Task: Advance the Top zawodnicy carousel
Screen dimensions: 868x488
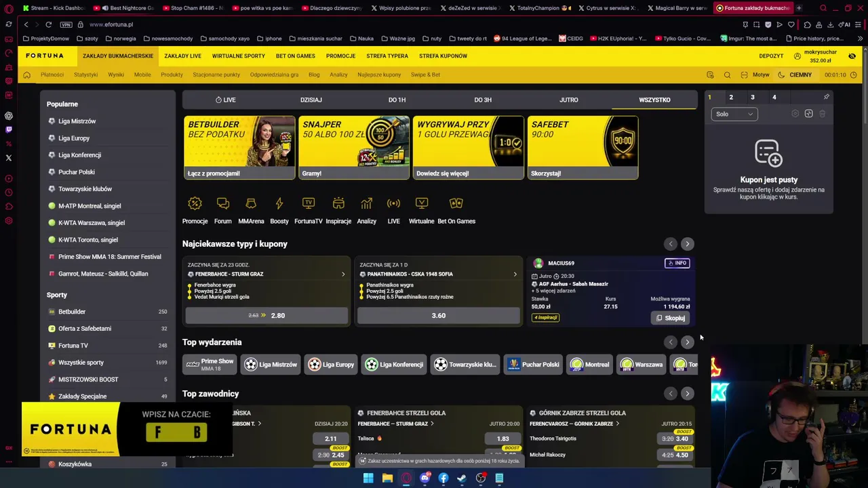Action: coord(687,394)
